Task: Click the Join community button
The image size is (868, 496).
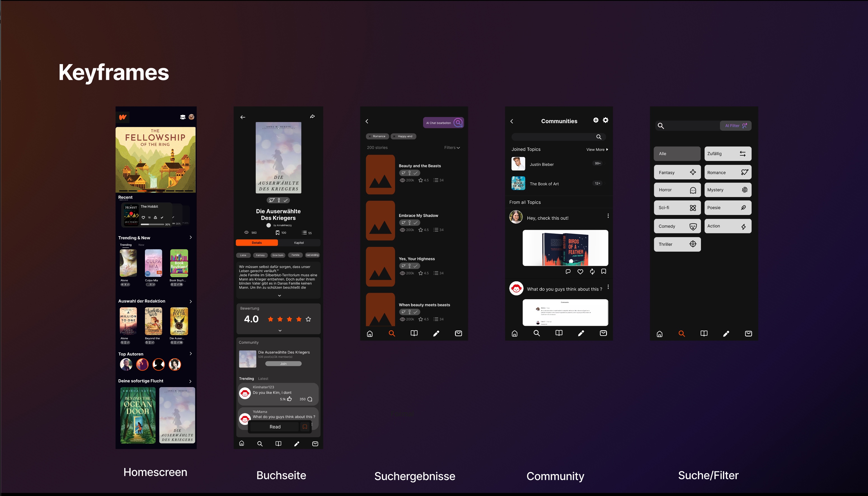Action: [x=283, y=364]
